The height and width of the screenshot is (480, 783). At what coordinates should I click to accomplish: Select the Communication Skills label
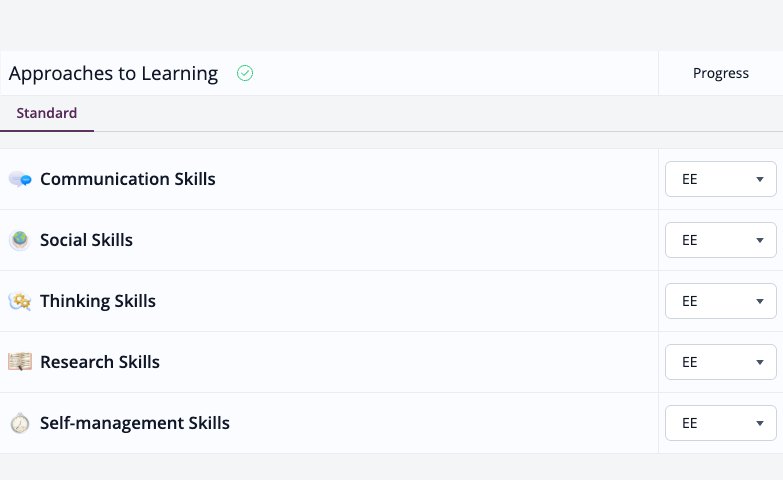(x=128, y=179)
